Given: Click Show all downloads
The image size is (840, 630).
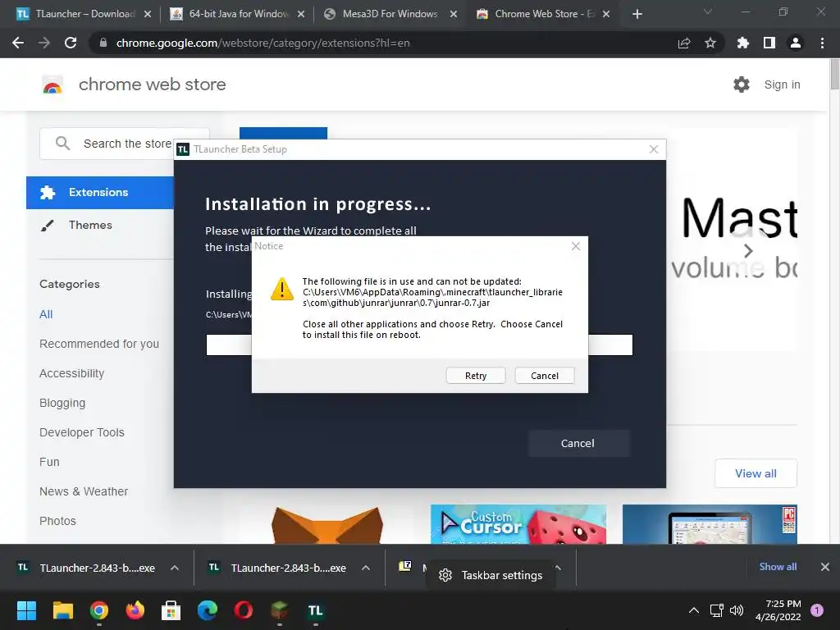Looking at the screenshot, I should pyautogui.click(x=778, y=567).
